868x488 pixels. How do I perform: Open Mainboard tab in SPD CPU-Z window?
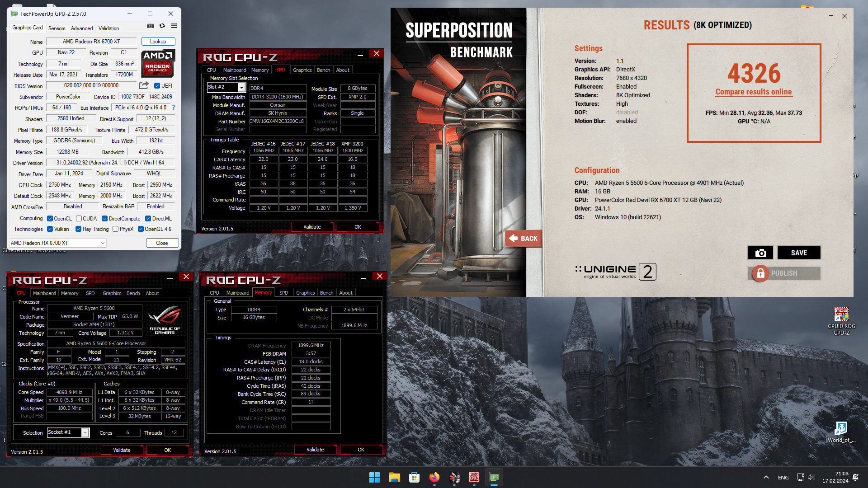234,70
